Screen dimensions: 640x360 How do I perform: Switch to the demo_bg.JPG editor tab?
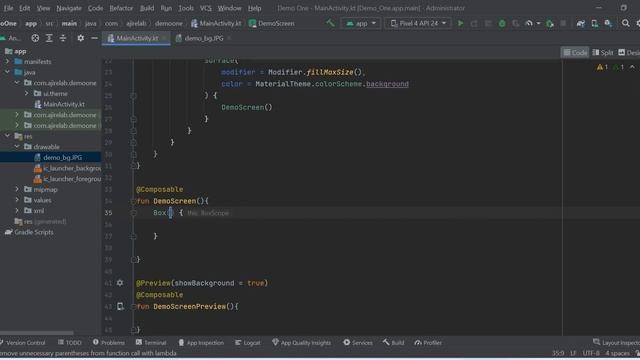tap(203, 38)
